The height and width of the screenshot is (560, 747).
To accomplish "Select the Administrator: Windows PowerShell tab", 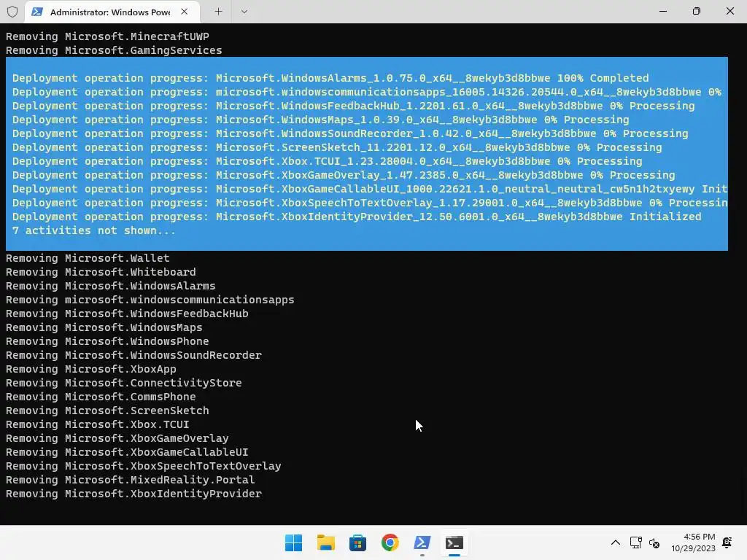I will tap(112, 12).
